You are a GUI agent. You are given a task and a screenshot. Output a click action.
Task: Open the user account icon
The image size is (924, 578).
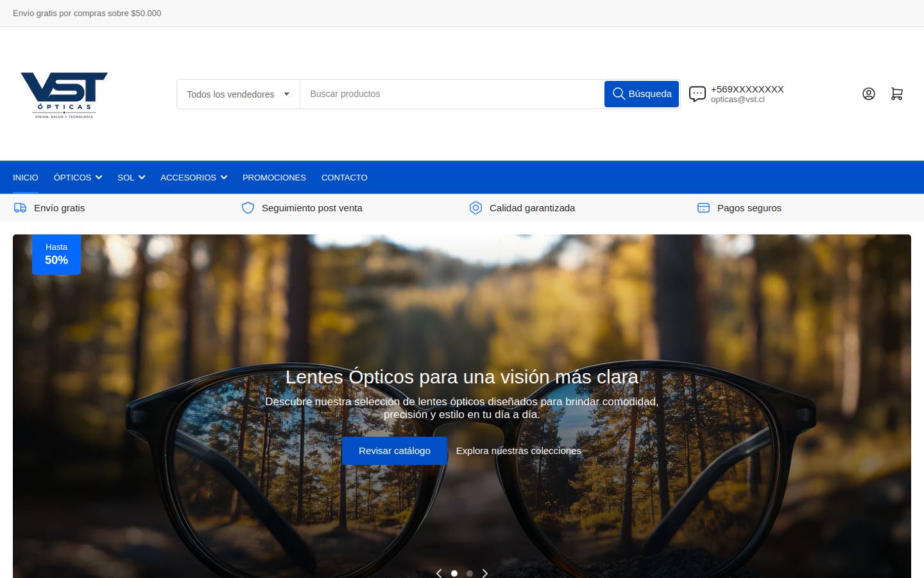coord(868,94)
